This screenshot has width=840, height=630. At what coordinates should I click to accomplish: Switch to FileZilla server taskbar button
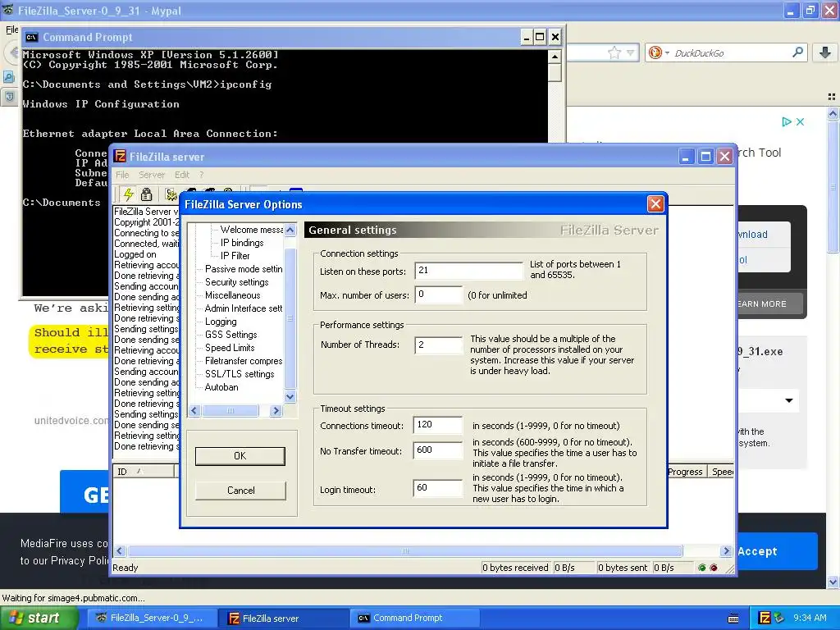(x=282, y=619)
